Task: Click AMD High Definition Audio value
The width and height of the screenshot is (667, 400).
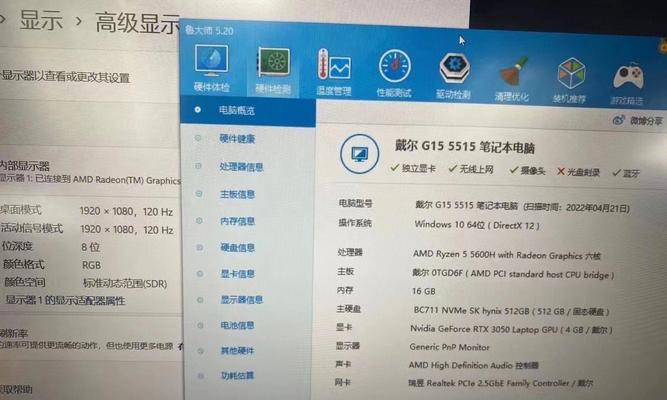Action: pos(473,365)
